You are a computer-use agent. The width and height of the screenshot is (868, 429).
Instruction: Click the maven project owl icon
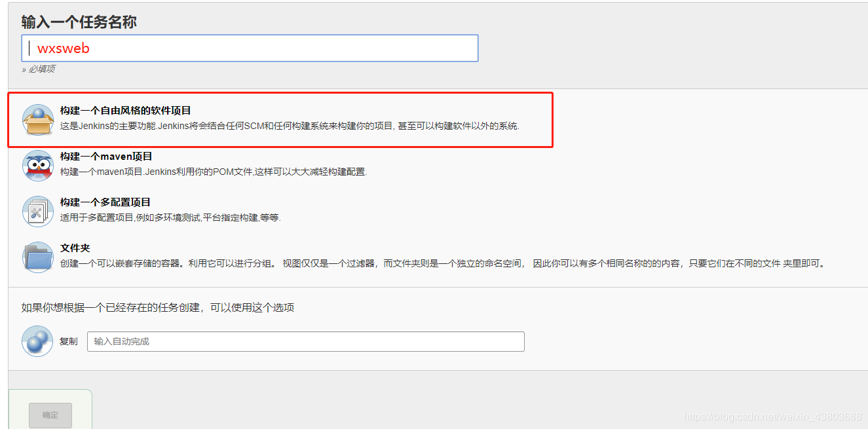coord(37,166)
